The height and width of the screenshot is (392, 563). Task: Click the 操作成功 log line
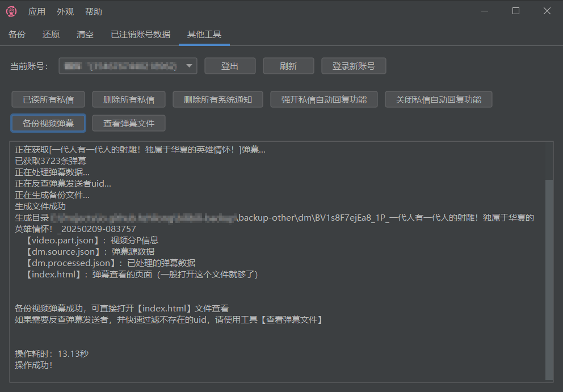pos(33,365)
